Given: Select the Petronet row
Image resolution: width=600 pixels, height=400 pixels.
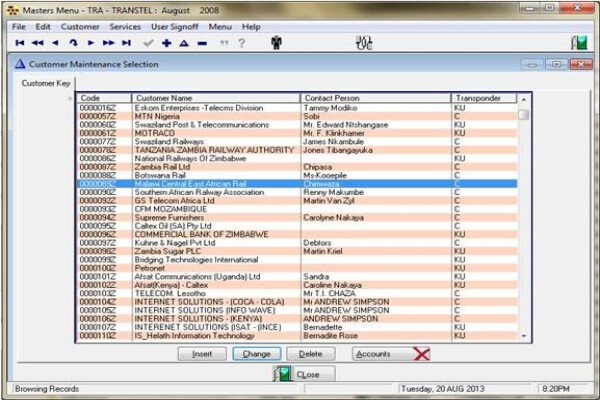Looking at the screenshot, I should tap(297, 268).
